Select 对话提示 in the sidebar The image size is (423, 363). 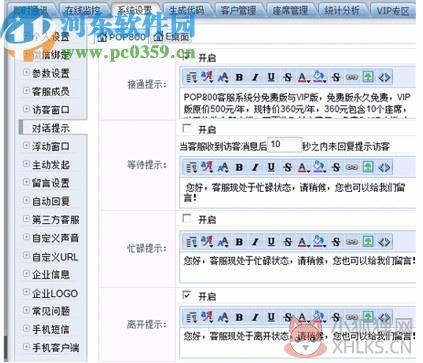[51, 128]
